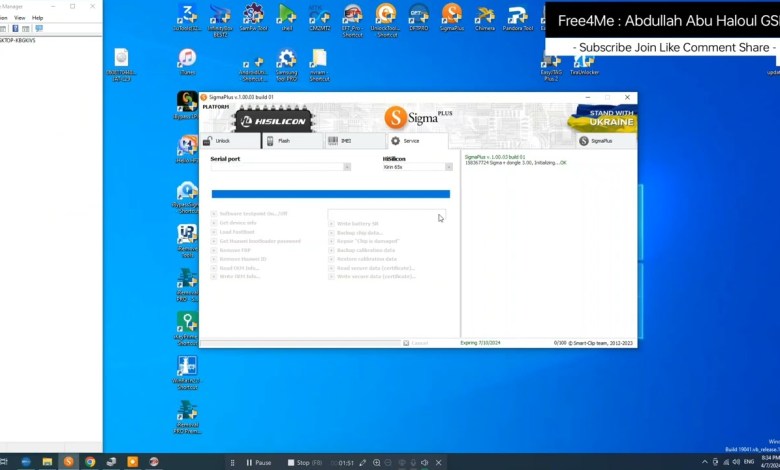The image size is (780, 470).
Task: Open the iTunes desktop icon
Action: (x=187, y=61)
